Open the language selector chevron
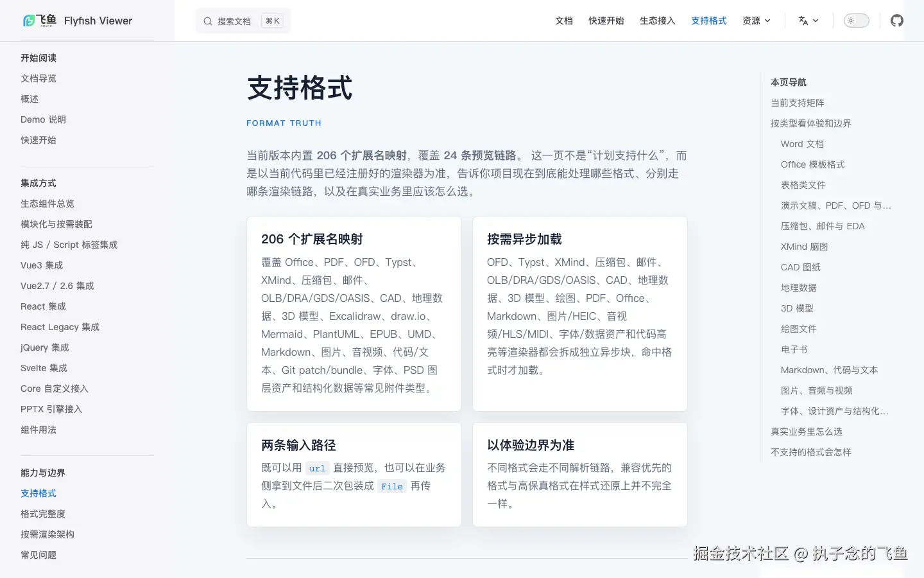The height and width of the screenshot is (578, 924). click(816, 21)
